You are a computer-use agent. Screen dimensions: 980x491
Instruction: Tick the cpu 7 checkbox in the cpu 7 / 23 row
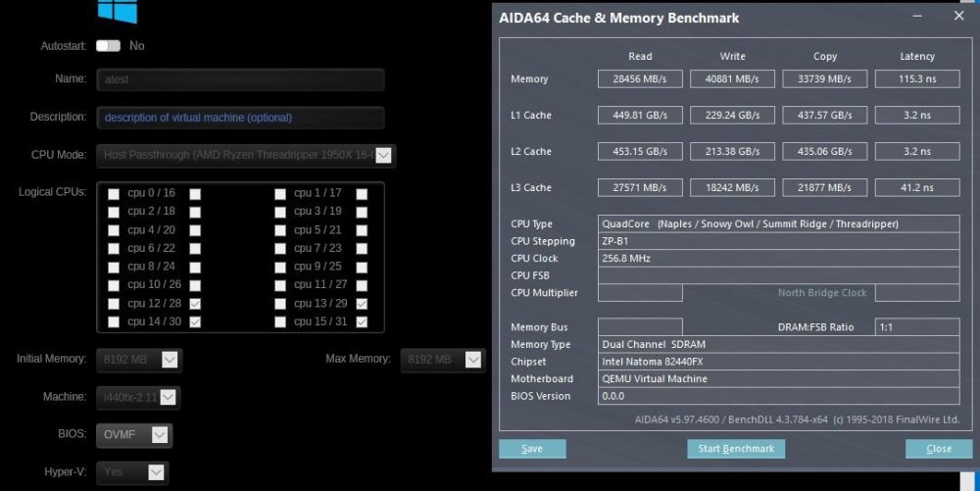pyautogui.click(x=280, y=249)
